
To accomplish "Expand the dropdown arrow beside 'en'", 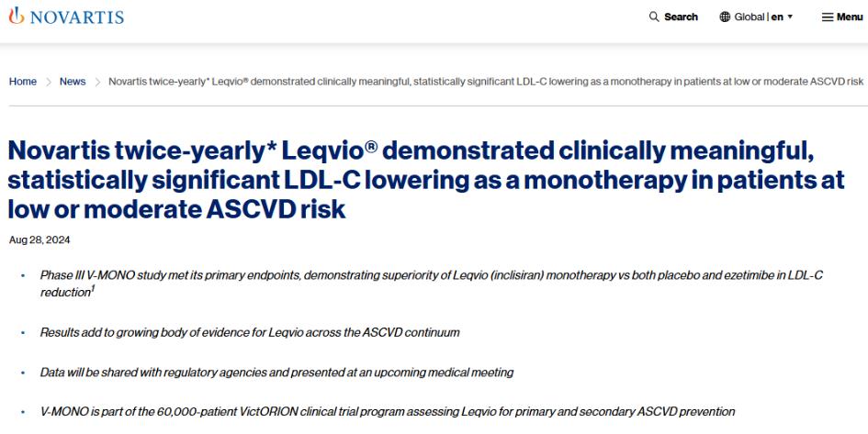I will (790, 17).
